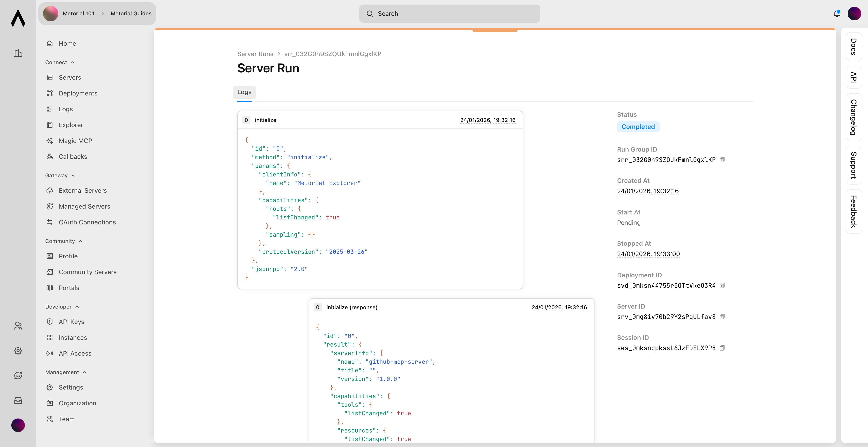This screenshot has width=868, height=447.
Task: Click the building icon in left rail
Action: pos(18,53)
